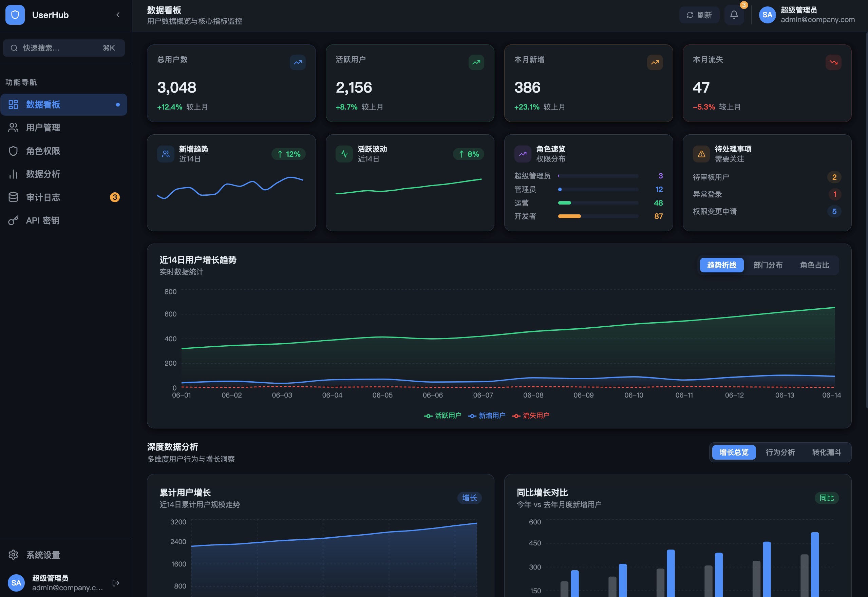The width and height of the screenshot is (868, 597).
Task: Open 数据看板 in the sidebar
Action: click(63, 105)
